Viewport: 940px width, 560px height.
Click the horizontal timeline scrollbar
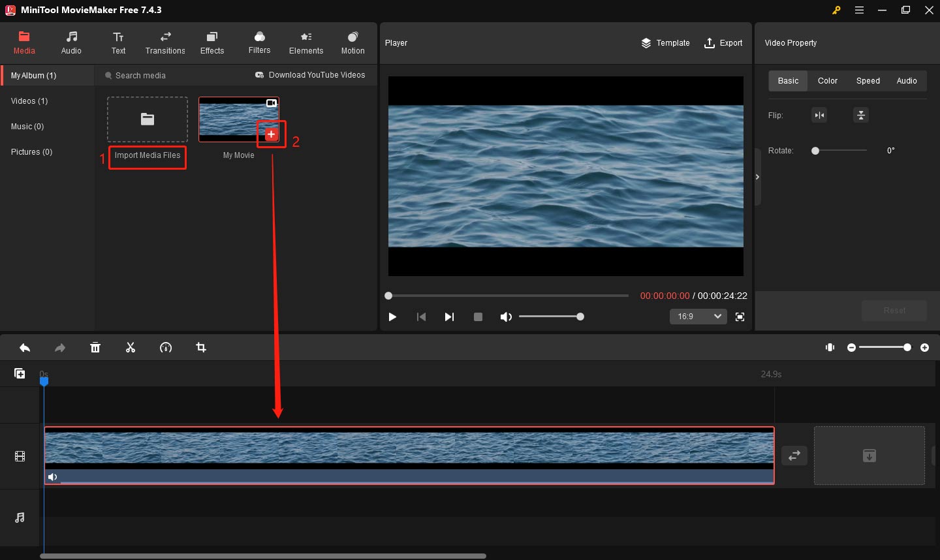coord(263,556)
